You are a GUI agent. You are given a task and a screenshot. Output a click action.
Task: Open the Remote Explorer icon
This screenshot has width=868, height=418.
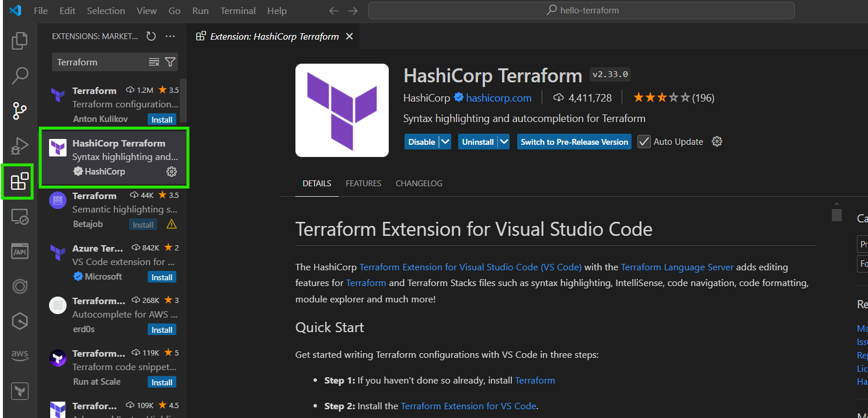tap(19, 217)
